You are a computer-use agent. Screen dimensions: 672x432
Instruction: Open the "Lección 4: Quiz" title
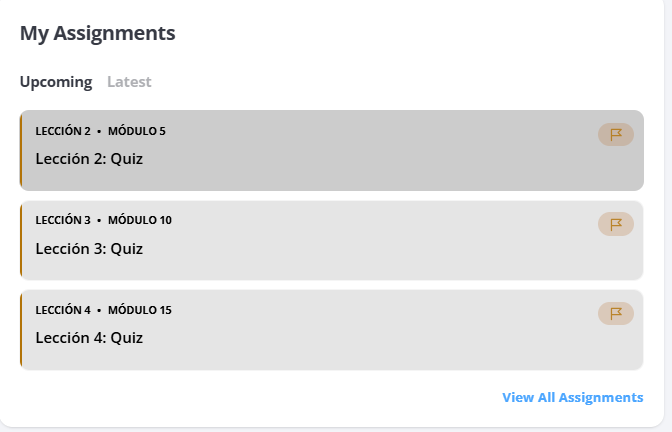(x=89, y=338)
